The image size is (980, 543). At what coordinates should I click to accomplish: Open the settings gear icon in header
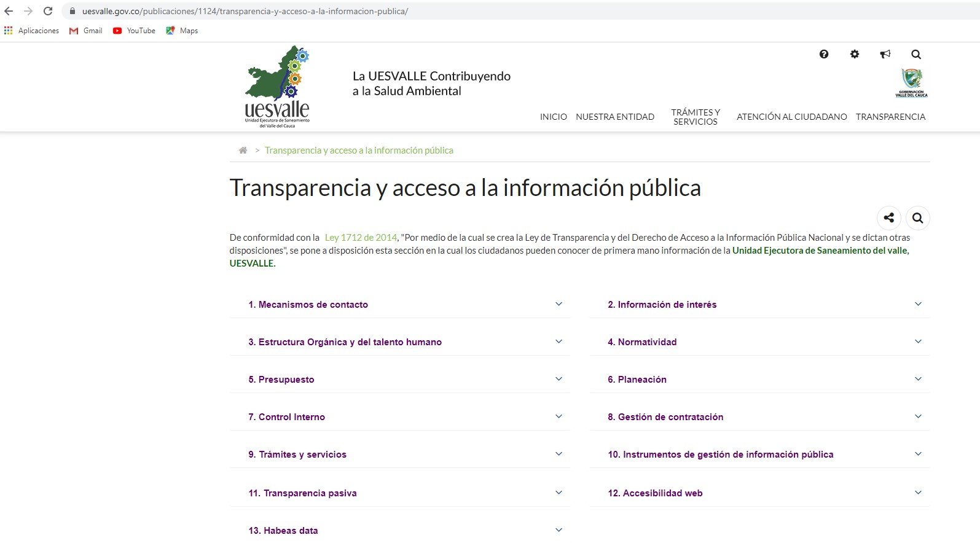pyautogui.click(x=855, y=54)
